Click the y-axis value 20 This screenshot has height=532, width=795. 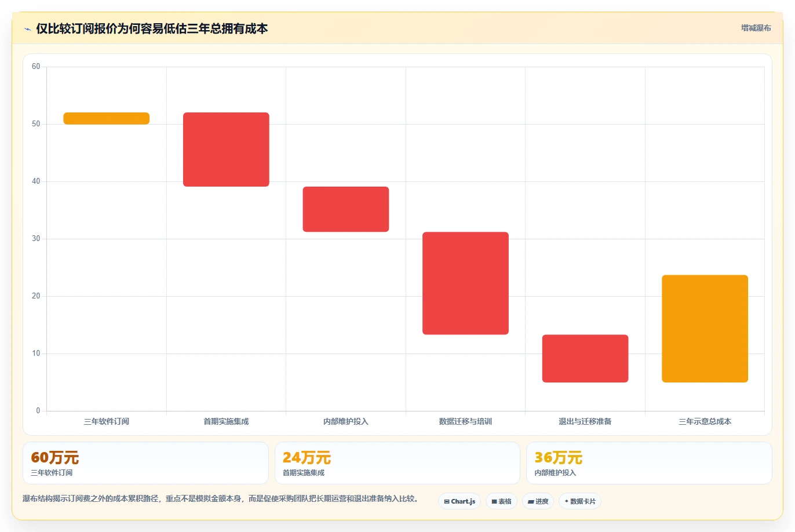pos(36,296)
